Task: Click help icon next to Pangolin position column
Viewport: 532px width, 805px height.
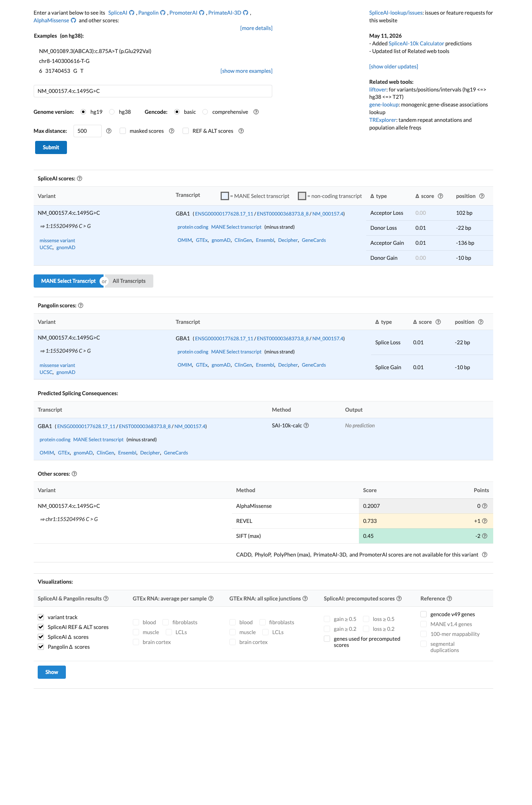Action: click(x=481, y=322)
